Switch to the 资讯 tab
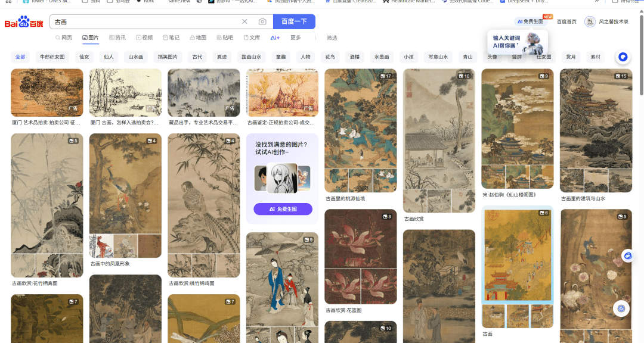This screenshot has width=644, height=343. coord(117,38)
